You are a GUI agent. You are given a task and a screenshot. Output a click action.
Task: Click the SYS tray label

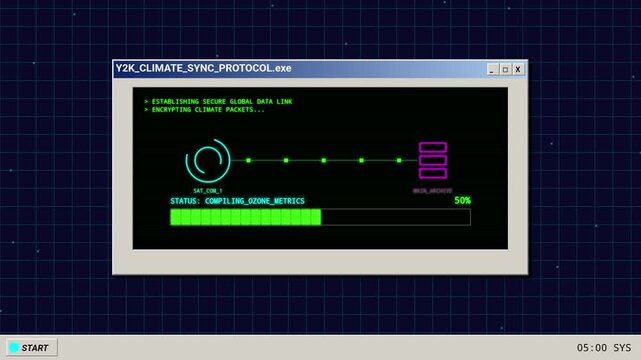click(622, 348)
